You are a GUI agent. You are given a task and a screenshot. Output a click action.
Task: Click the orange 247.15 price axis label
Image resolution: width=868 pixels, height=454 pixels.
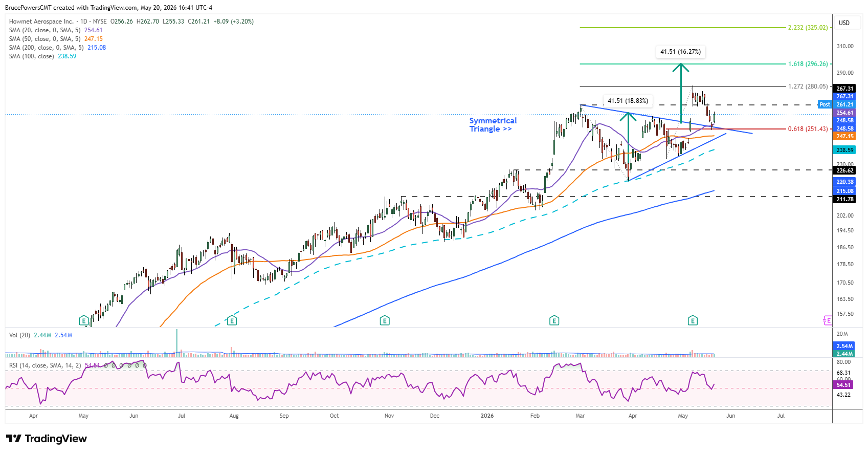[x=844, y=136]
